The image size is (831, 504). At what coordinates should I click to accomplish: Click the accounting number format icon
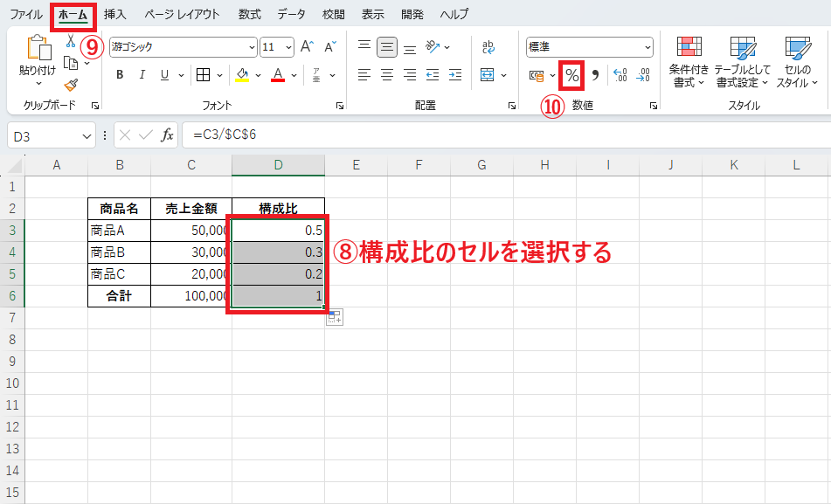pos(537,76)
